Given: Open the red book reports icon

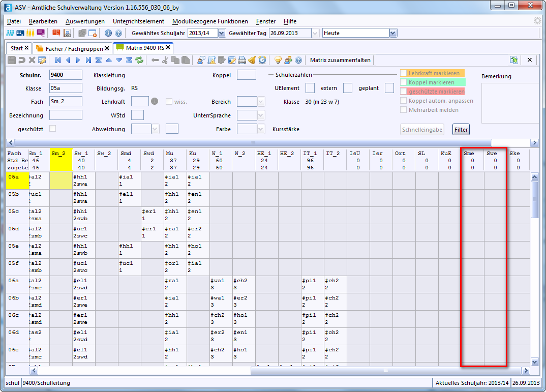Looking at the screenshot, I should pos(56,33).
